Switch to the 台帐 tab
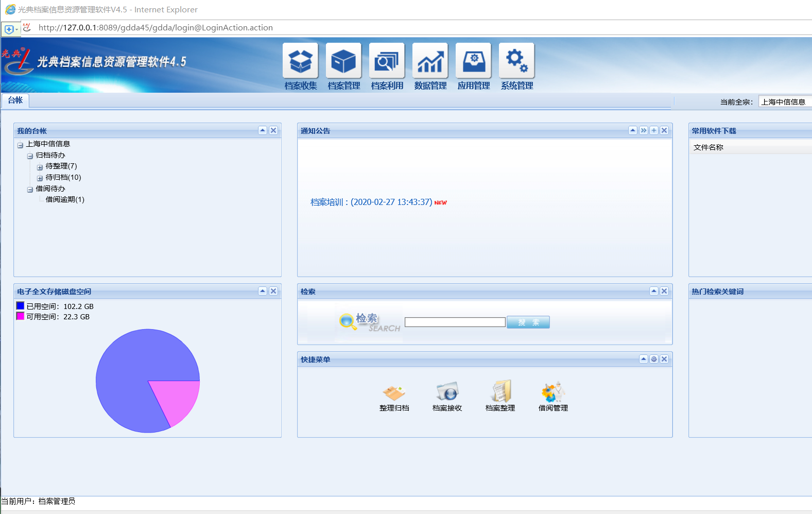 [x=15, y=100]
